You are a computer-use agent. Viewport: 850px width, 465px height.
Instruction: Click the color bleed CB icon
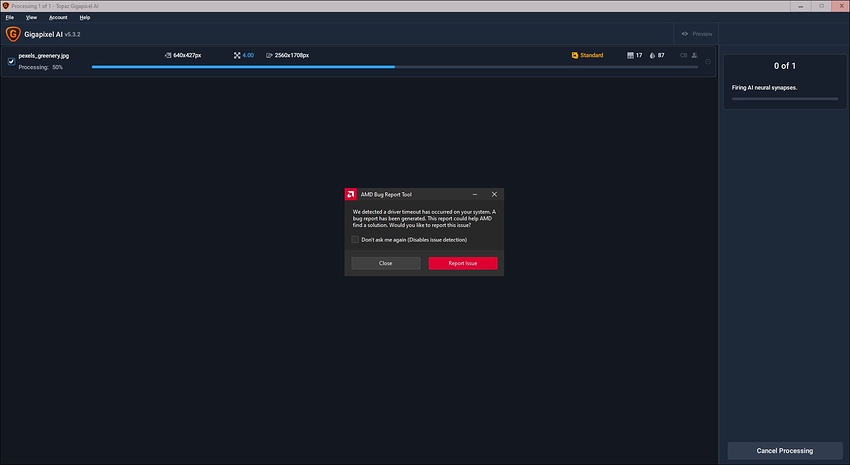pos(683,55)
